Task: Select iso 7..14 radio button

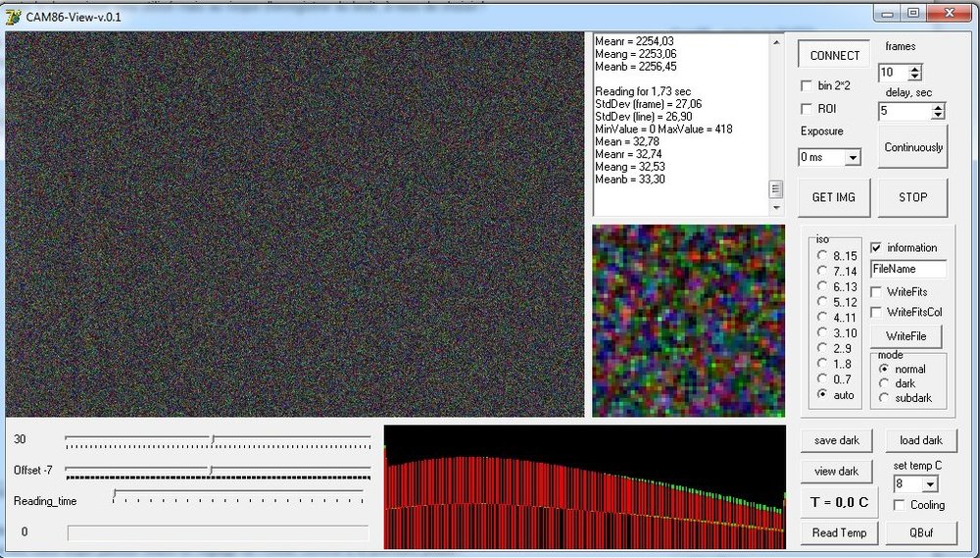Action: 822,271
